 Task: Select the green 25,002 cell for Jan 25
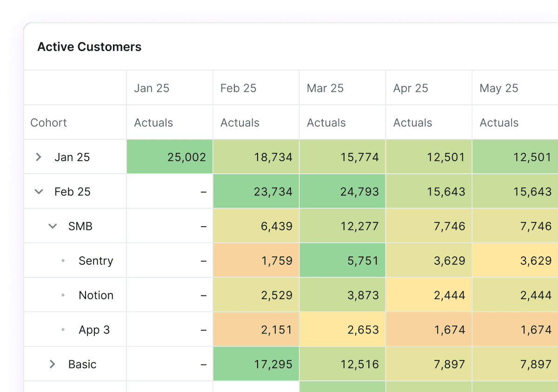169,157
